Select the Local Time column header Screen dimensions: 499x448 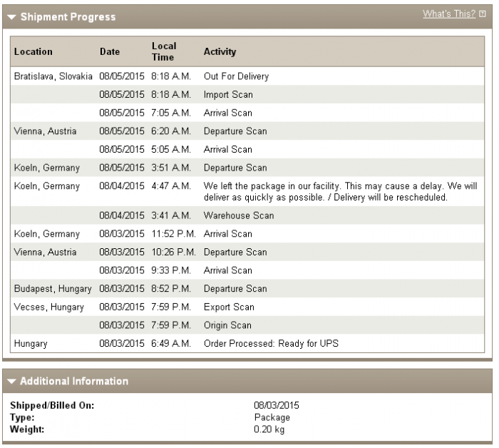pos(164,51)
